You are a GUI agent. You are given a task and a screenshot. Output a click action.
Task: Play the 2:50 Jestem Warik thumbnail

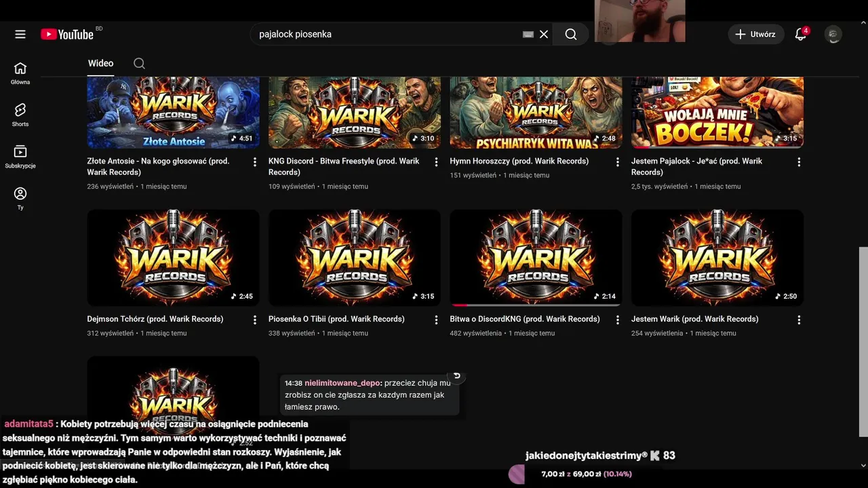coord(717,258)
